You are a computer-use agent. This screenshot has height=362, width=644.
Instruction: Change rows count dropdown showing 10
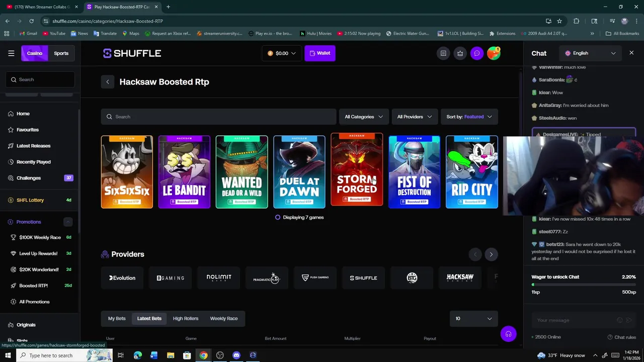coord(474,318)
